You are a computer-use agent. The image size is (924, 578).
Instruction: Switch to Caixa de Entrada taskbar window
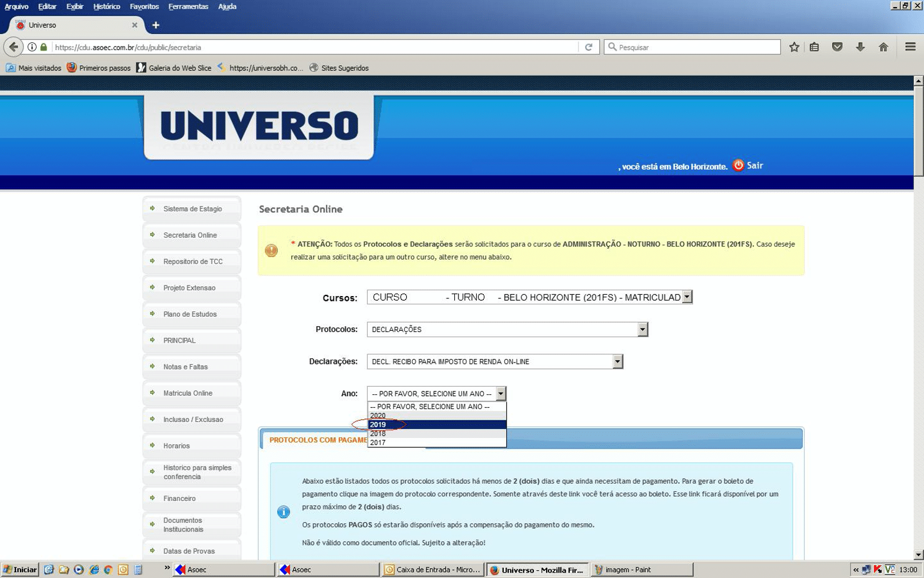pyautogui.click(x=433, y=569)
